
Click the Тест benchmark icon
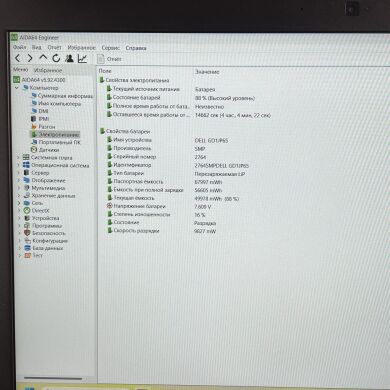28,255
